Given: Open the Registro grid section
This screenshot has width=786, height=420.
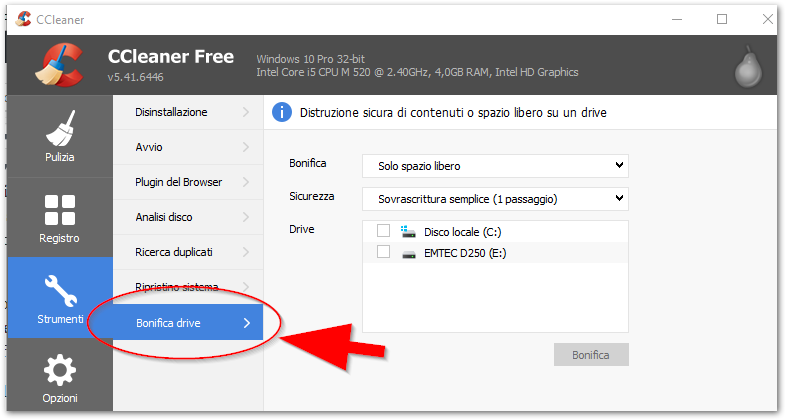Looking at the screenshot, I should point(60,218).
